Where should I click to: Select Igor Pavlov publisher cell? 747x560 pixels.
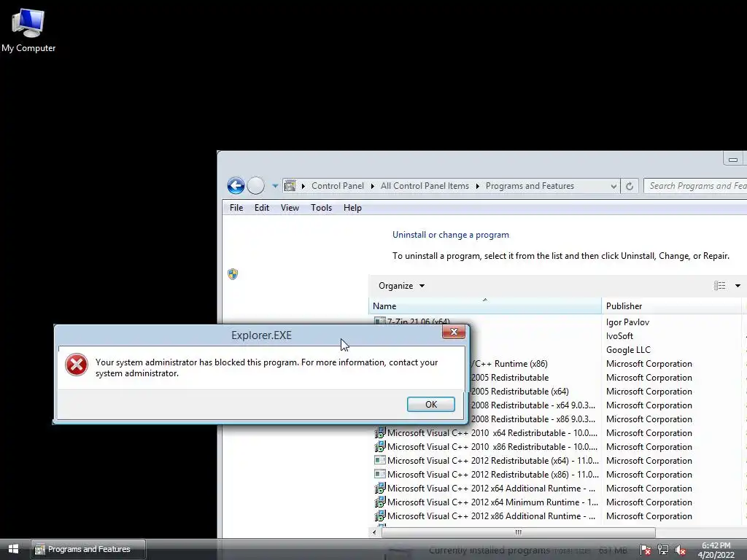[x=627, y=322]
